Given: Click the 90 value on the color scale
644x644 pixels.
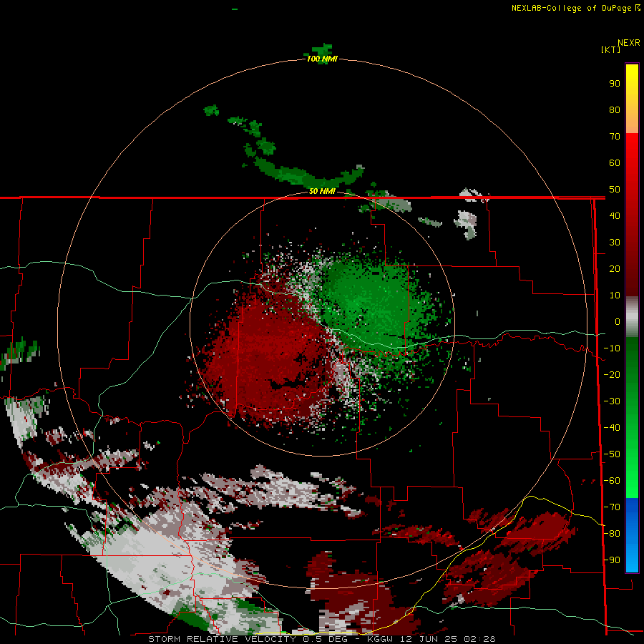Looking at the screenshot, I should coord(615,84).
